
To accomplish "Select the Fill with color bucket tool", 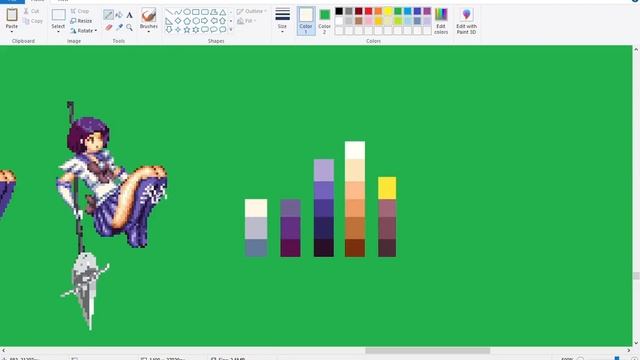I will (119, 15).
